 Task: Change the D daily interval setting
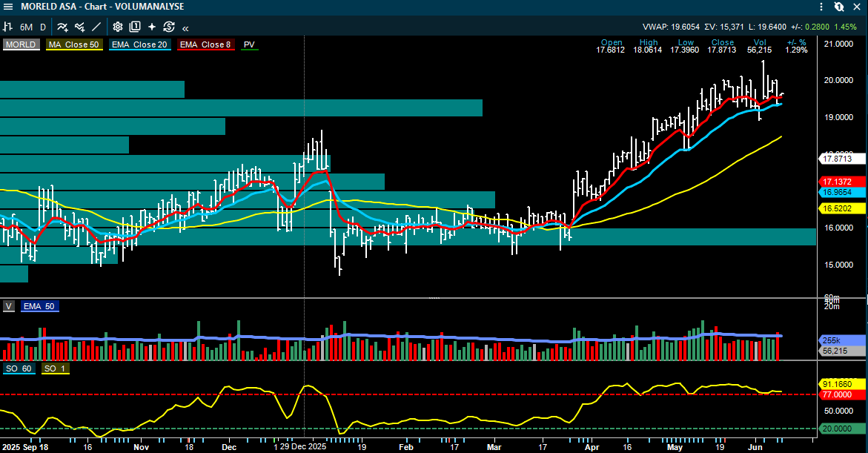pyautogui.click(x=43, y=27)
